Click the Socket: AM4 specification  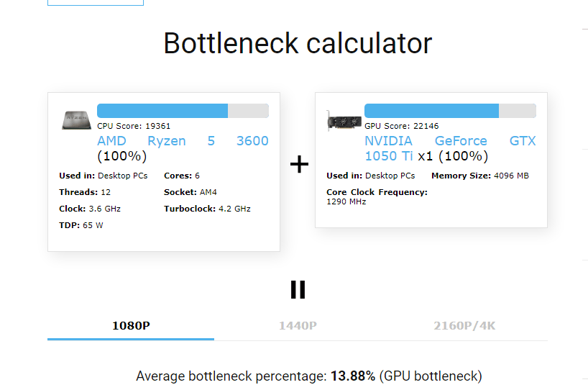pos(190,192)
